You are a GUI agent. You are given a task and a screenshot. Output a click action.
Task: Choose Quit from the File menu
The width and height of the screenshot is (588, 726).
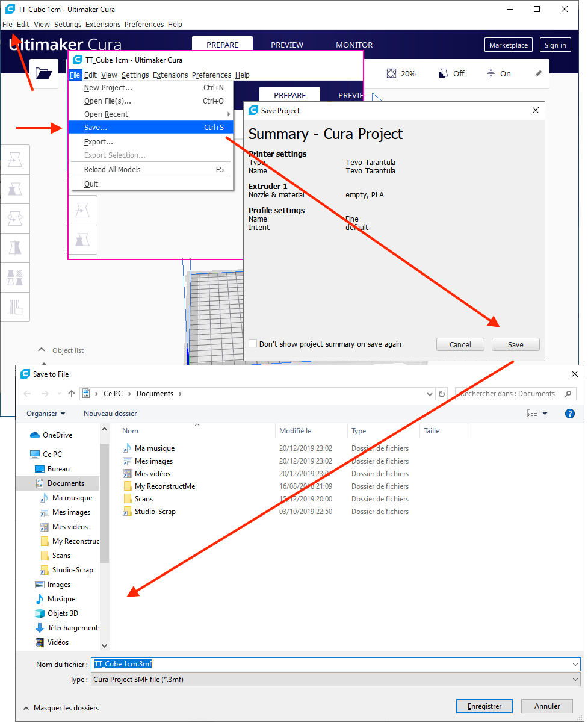150,184
